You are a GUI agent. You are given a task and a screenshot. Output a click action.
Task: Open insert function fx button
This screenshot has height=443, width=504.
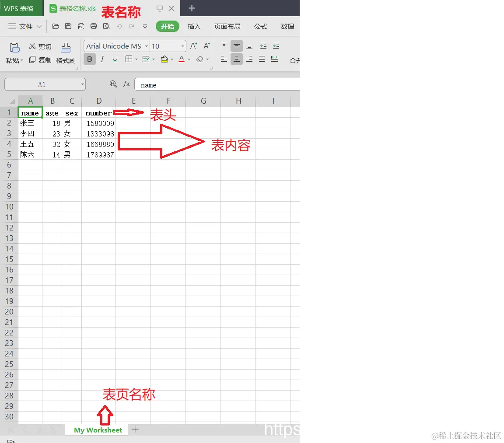pos(126,84)
